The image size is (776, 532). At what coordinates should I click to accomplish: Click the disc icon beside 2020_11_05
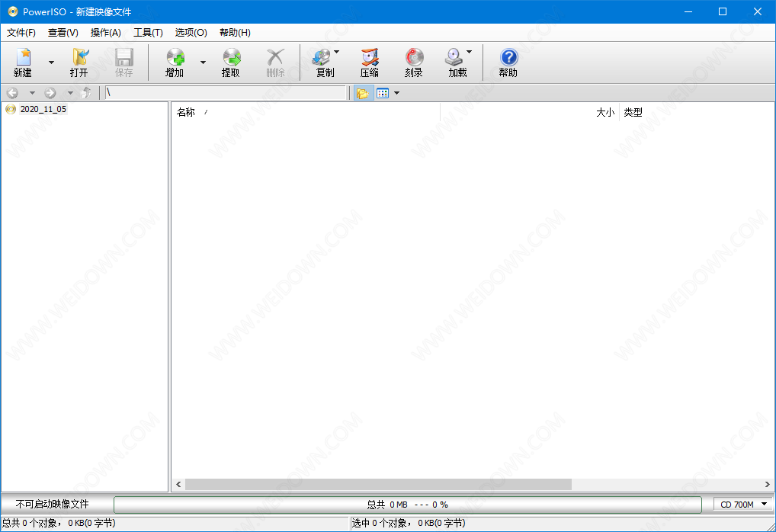[x=11, y=109]
